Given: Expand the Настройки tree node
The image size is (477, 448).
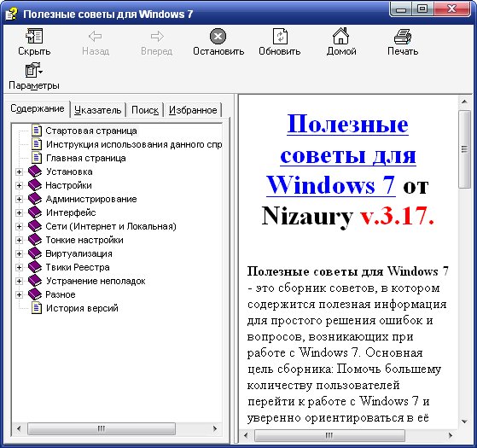Looking at the screenshot, I should pos(19,185).
